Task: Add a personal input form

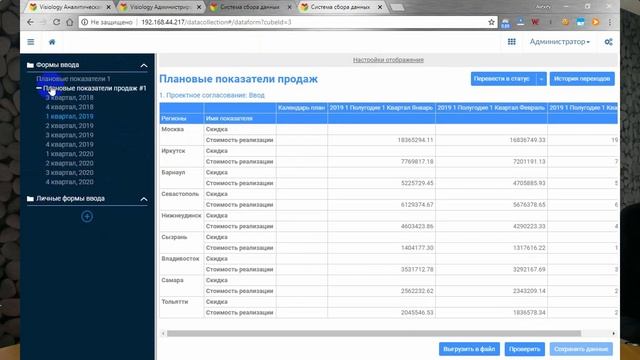Action: [87, 216]
